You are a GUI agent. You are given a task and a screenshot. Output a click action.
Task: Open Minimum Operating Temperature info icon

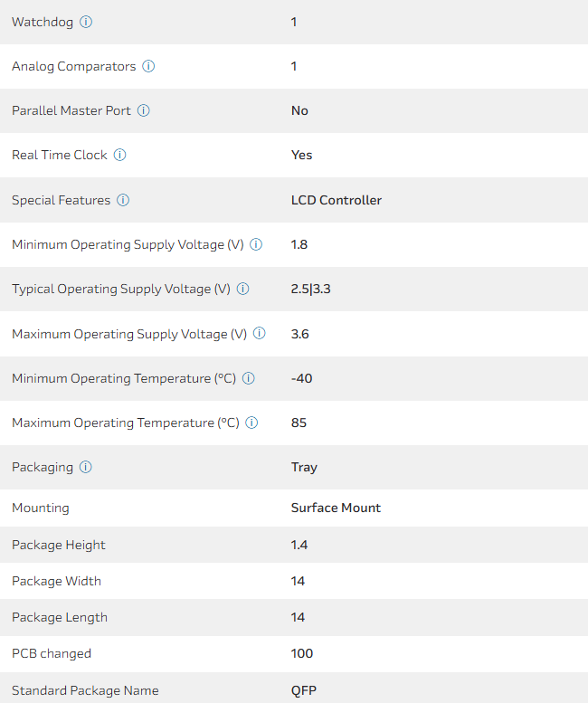pos(249,378)
